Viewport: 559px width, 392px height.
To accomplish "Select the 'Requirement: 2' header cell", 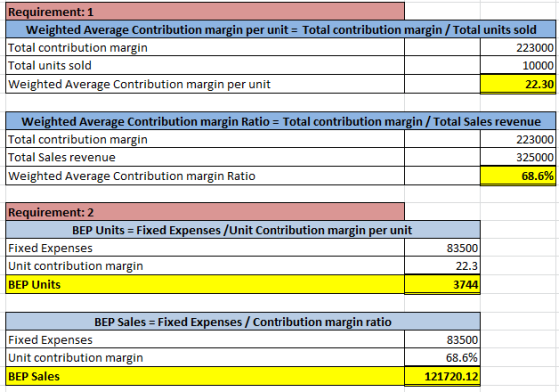I will click(205, 212).
